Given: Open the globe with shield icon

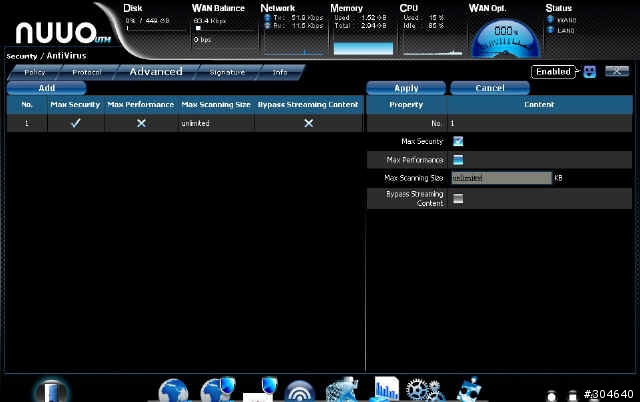Looking at the screenshot, I should (x=218, y=390).
